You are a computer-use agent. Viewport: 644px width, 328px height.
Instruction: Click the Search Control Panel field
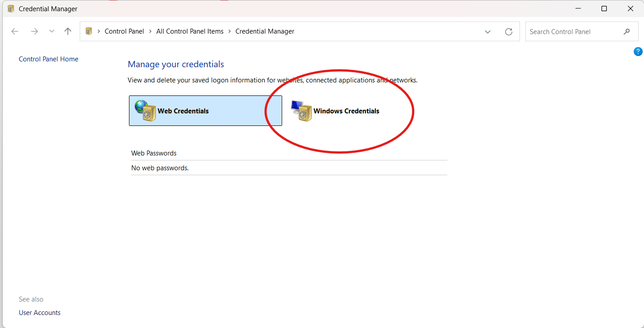point(581,31)
